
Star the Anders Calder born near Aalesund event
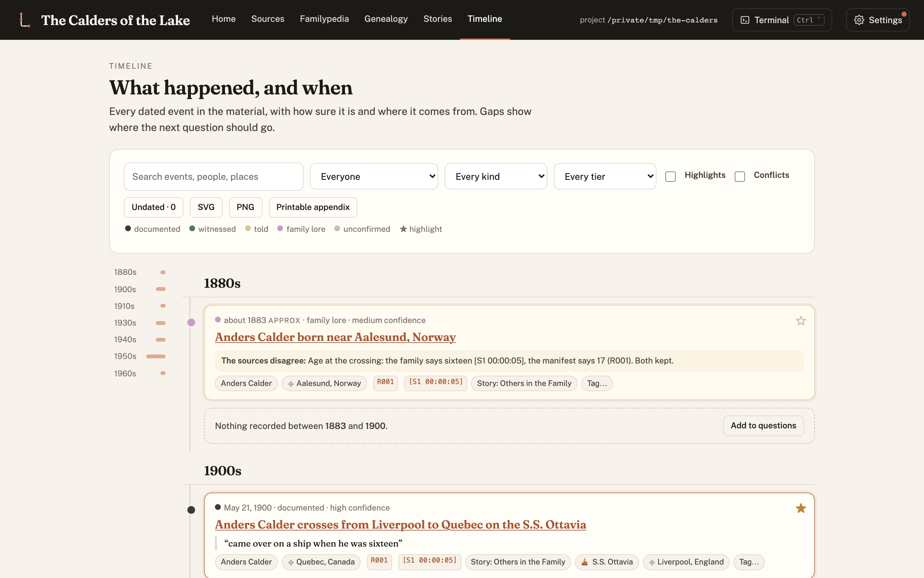tap(801, 320)
